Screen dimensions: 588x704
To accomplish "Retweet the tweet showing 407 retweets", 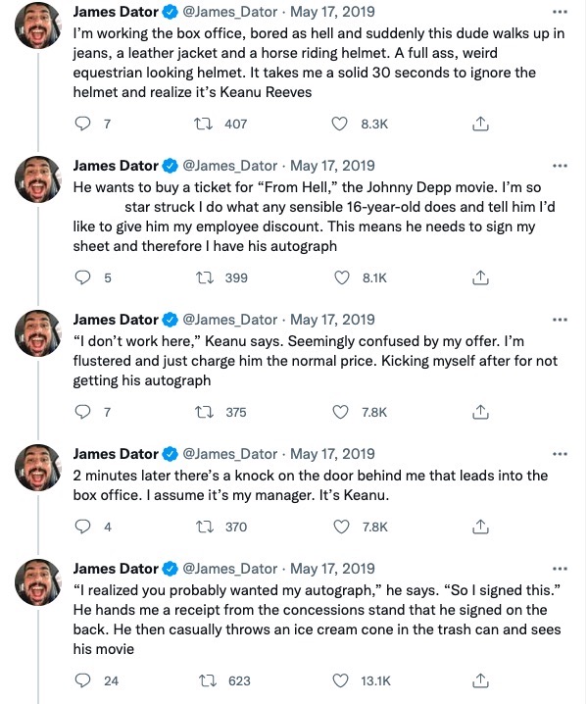I will (x=203, y=124).
